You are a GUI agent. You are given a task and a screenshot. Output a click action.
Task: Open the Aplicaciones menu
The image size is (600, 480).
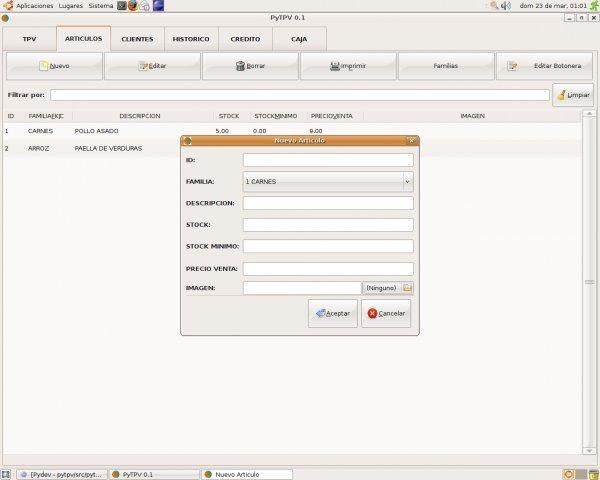34,6
